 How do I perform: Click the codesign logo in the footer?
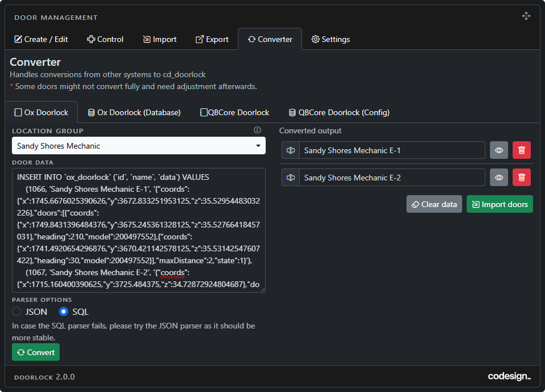tap(509, 377)
